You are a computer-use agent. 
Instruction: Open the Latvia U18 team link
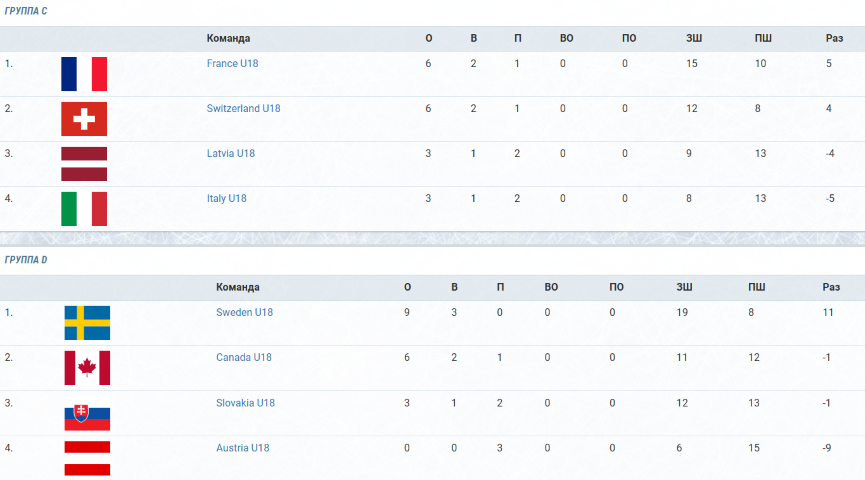[231, 153]
